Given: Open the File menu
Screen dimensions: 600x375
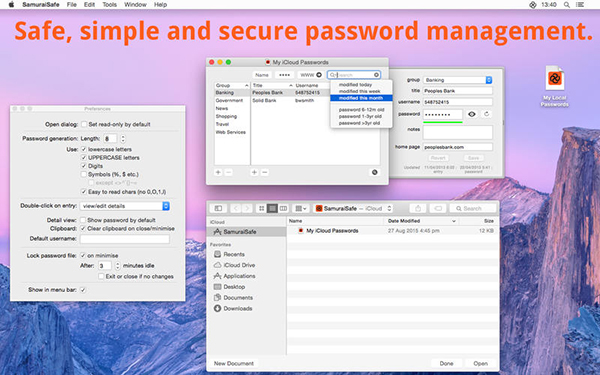Looking at the screenshot, I should 72,5.
